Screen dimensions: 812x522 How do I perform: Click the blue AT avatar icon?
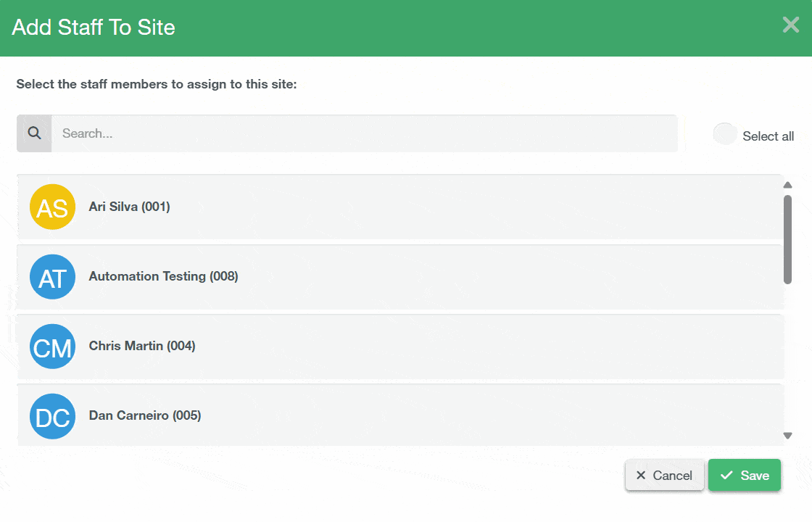point(52,277)
